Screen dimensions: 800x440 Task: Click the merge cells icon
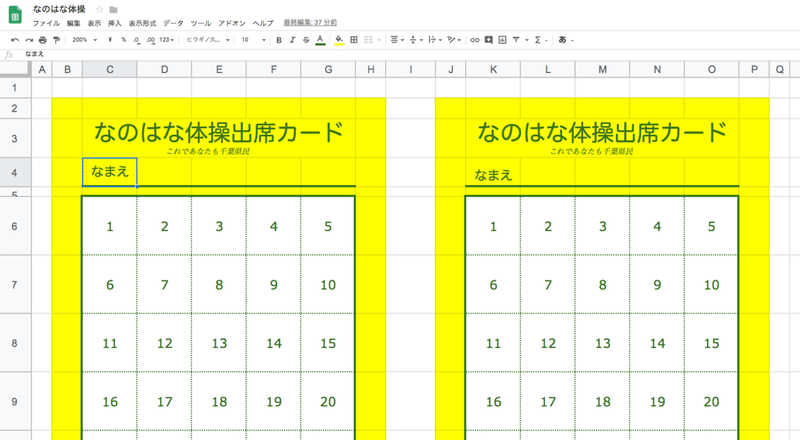tap(368, 40)
